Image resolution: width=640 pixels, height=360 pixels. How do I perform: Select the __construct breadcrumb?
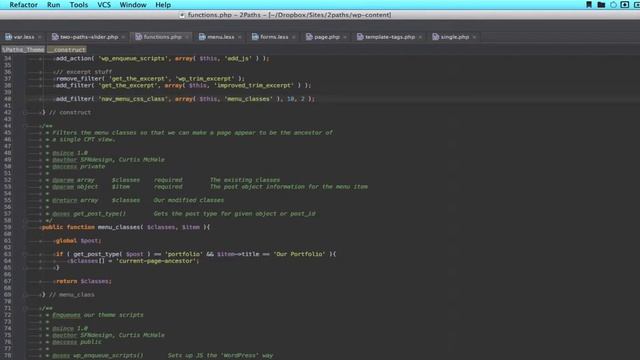tap(67, 49)
